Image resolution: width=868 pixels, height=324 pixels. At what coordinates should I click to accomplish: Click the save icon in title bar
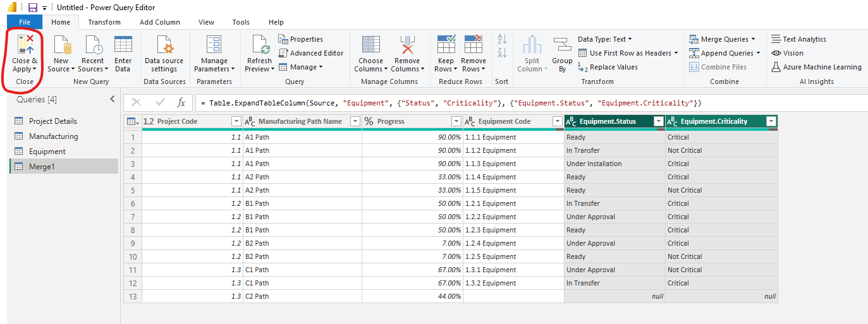pos(33,8)
